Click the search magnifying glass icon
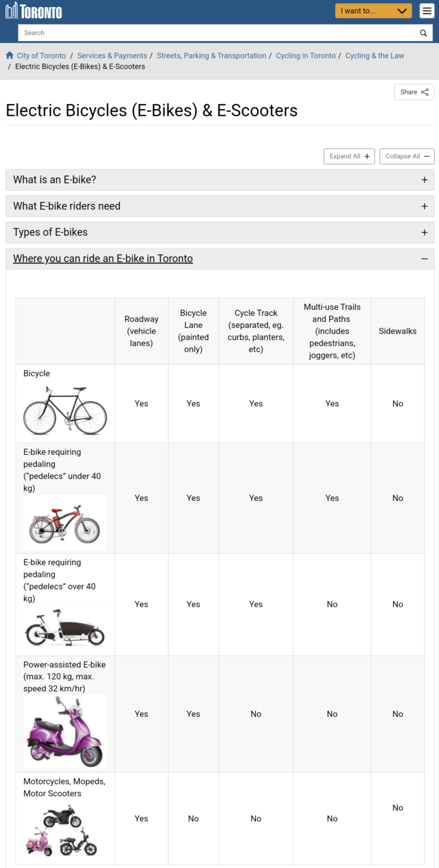The height and width of the screenshot is (868, 439). pos(423,32)
